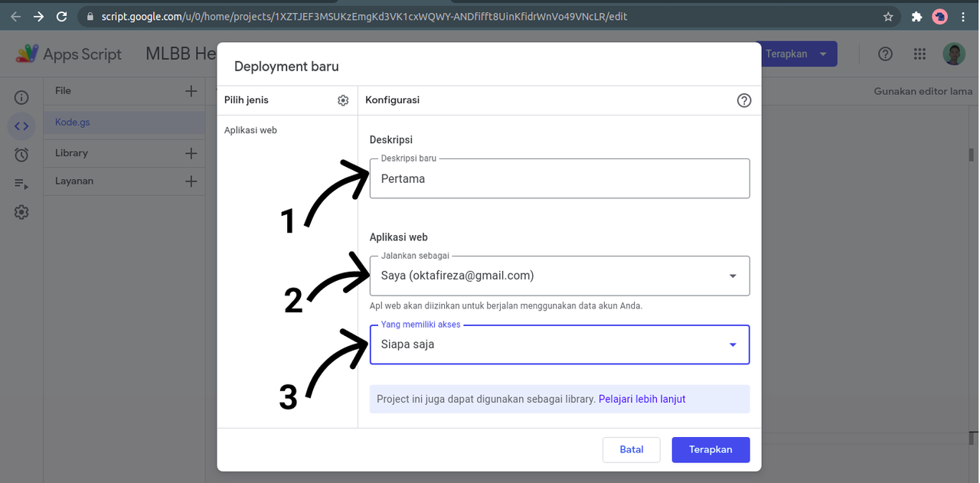Open Project Settings gear in sidebar
This screenshot has height=483, width=980.
point(21,212)
